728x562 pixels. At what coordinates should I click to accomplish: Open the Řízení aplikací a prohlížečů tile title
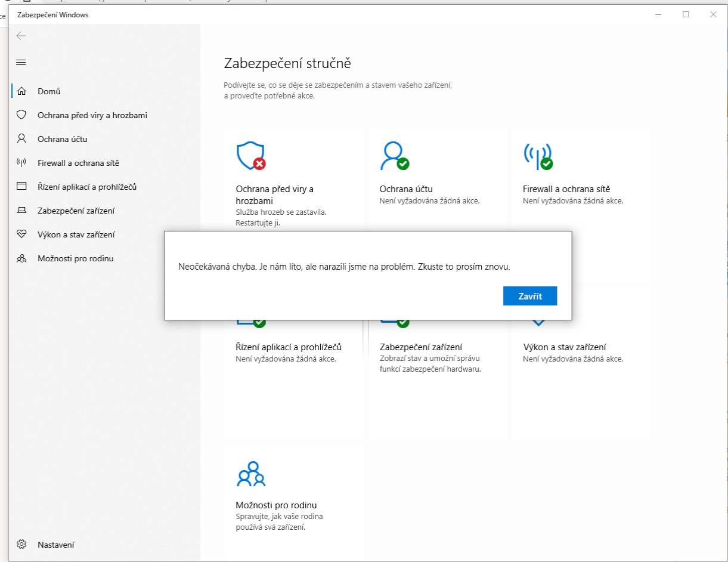[x=289, y=347]
